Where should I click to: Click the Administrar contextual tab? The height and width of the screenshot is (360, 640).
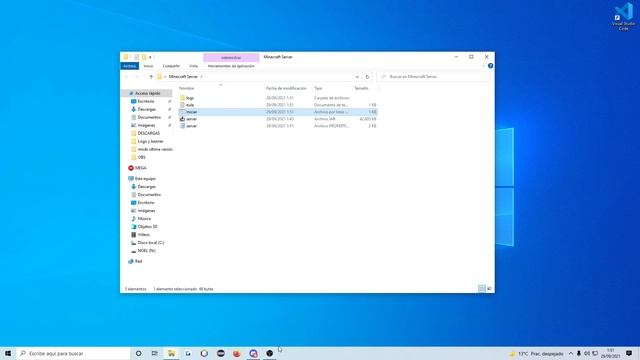[x=231, y=58]
